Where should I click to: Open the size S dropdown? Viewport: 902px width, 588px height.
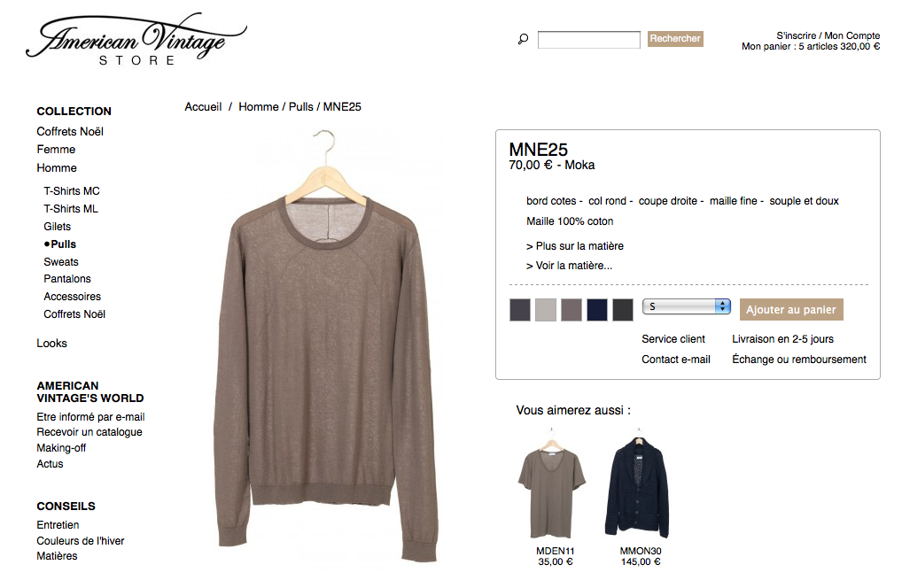687,306
